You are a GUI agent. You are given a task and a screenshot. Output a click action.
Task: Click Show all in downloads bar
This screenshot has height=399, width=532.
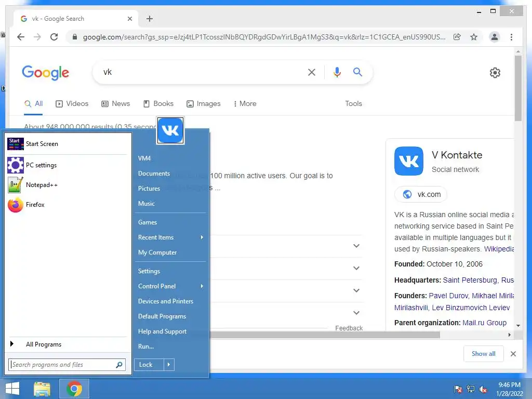[x=484, y=354]
